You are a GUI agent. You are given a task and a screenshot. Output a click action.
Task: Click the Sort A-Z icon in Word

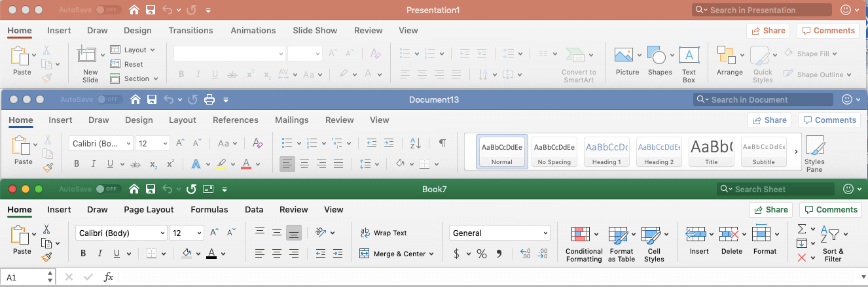tap(415, 143)
